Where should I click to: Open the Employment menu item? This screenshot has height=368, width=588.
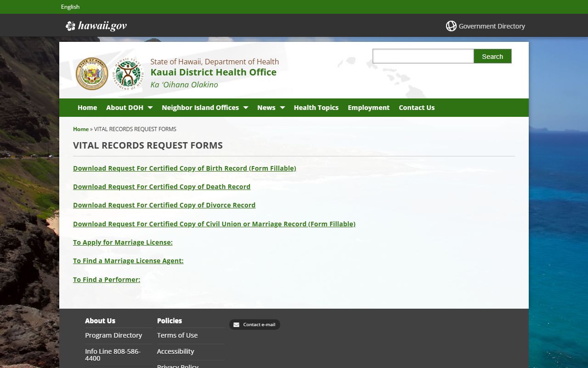[368, 108]
